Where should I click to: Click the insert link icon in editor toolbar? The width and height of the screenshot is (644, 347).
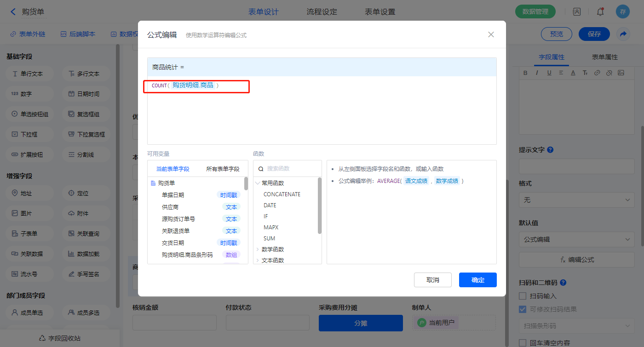pos(597,73)
